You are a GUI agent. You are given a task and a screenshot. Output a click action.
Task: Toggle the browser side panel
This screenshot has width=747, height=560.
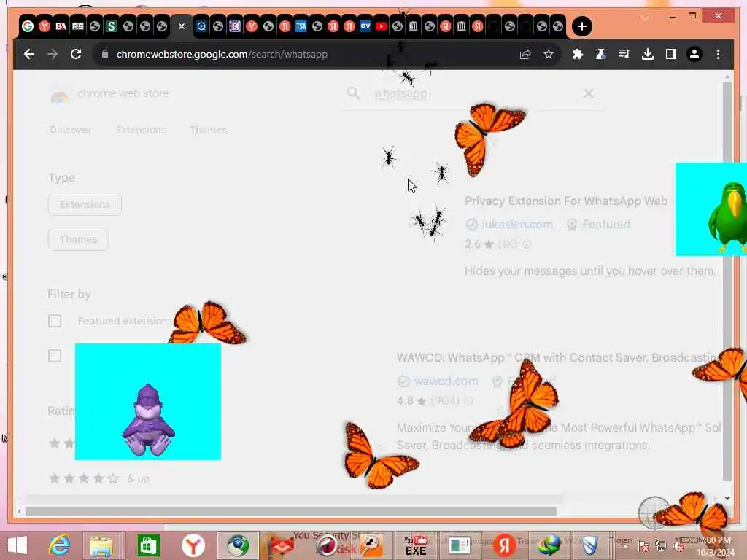[x=671, y=54]
